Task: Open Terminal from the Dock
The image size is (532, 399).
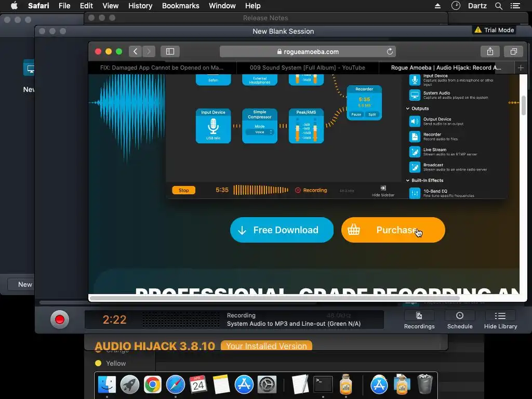Action: tap(323, 385)
